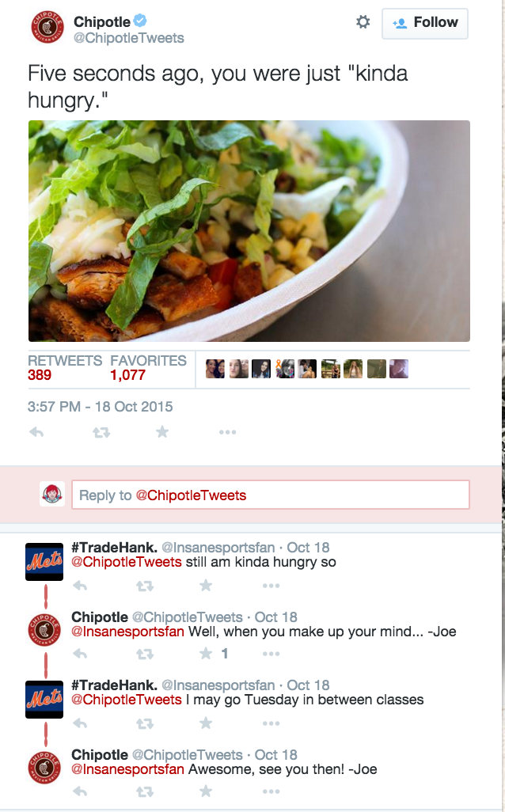
Task: Click the Reply to @ChipotleTweets field
Action: 271,495
